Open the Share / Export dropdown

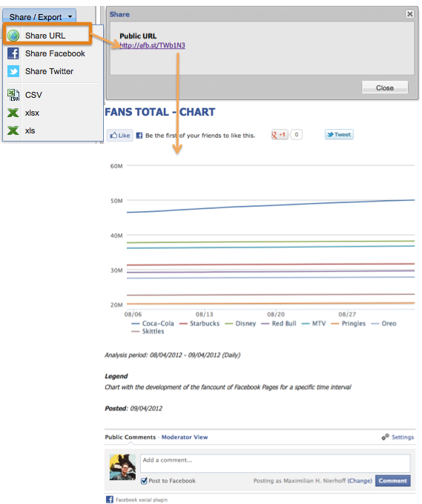(x=39, y=16)
